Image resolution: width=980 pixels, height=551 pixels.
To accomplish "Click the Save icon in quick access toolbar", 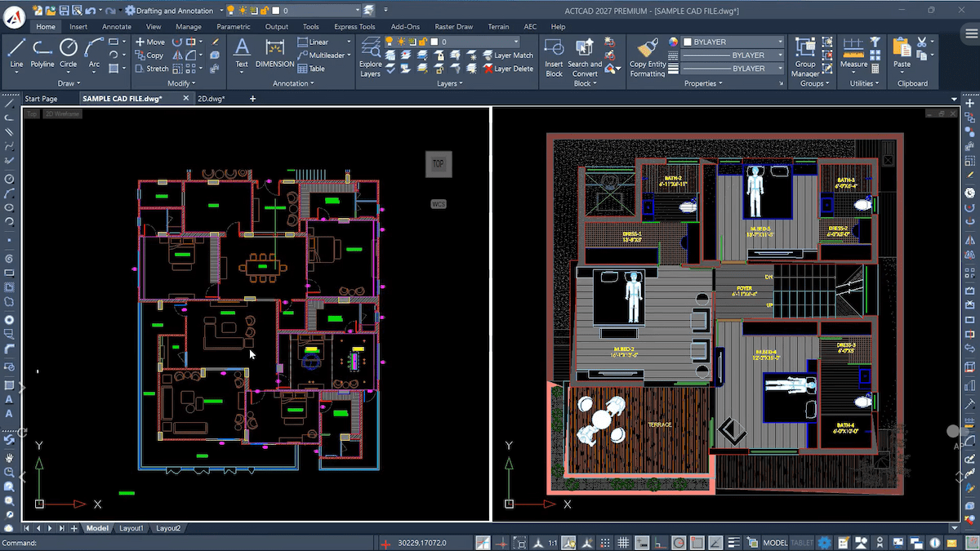I will click(x=65, y=11).
